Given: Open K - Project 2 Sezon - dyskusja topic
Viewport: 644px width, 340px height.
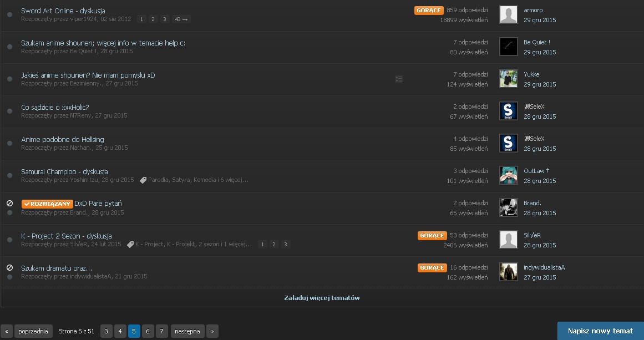Looking at the screenshot, I should [x=67, y=236].
